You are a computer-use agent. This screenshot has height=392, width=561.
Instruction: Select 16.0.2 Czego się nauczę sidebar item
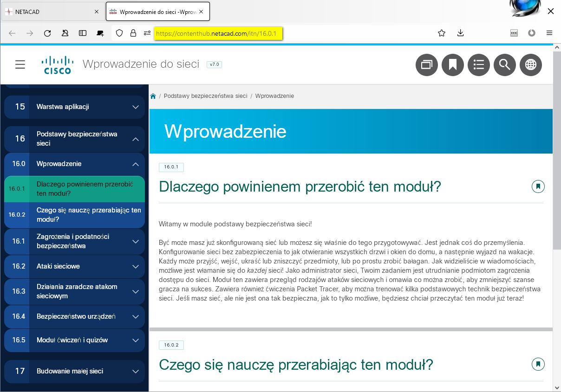(x=88, y=215)
